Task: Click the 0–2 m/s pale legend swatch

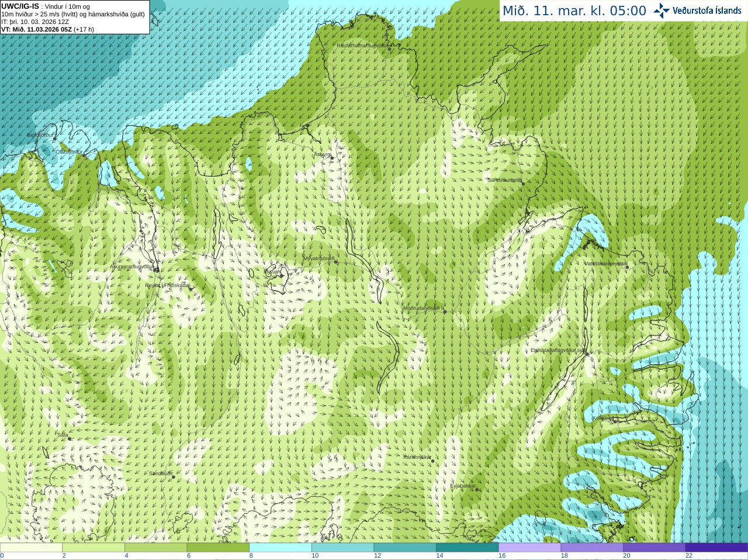Action: (x=31, y=547)
